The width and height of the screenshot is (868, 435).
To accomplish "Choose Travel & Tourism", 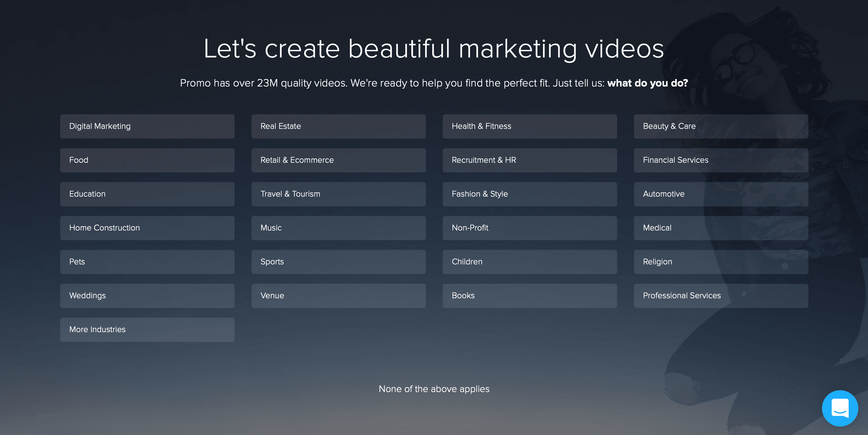I will [x=338, y=194].
